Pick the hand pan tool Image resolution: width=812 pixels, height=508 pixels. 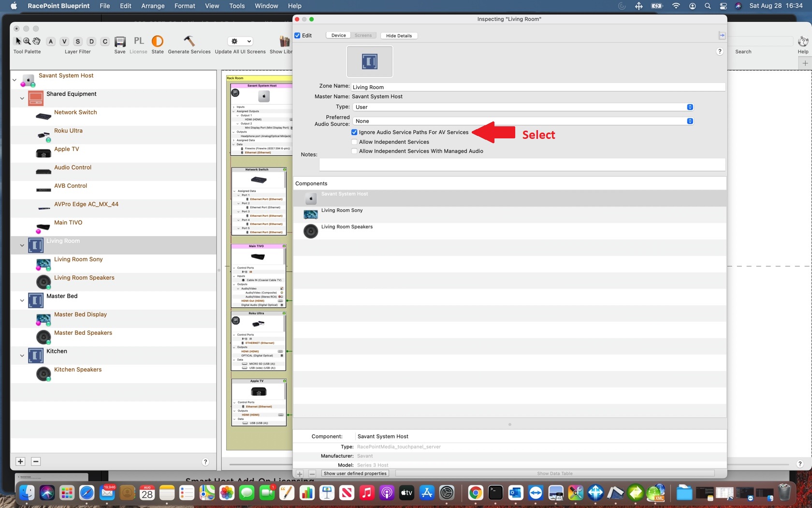[36, 41]
